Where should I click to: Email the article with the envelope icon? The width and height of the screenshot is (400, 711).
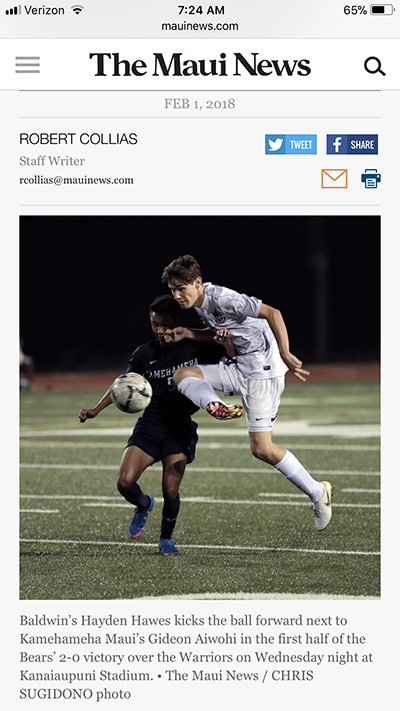(x=334, y=179)
